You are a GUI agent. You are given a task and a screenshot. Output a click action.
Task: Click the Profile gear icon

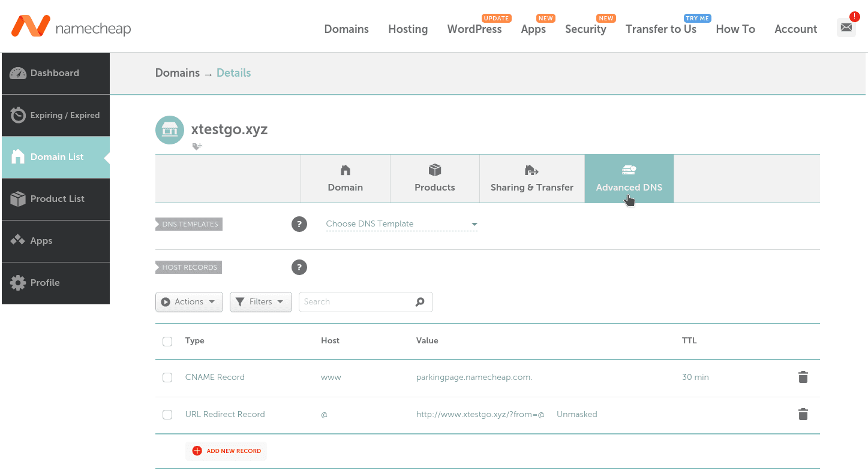[18, 283]
